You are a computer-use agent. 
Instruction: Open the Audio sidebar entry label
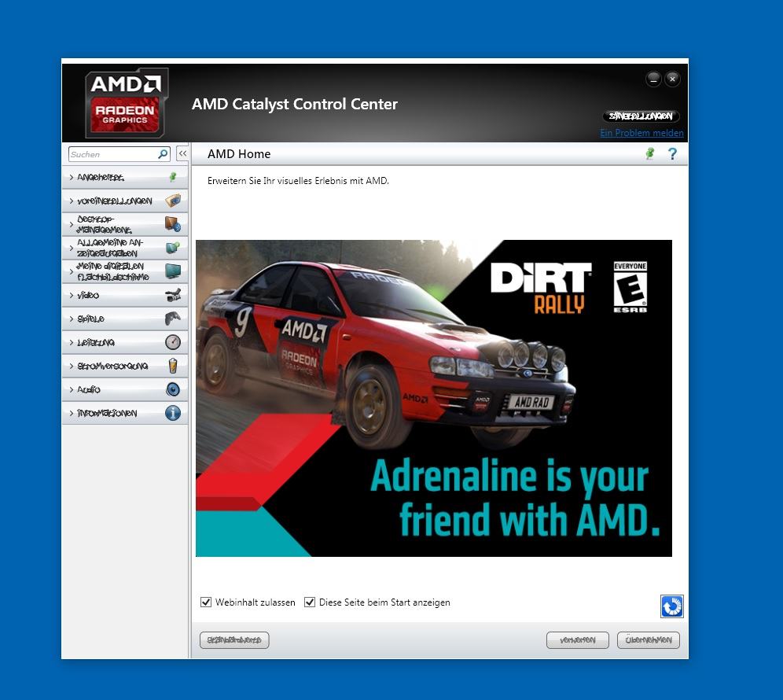88,389
